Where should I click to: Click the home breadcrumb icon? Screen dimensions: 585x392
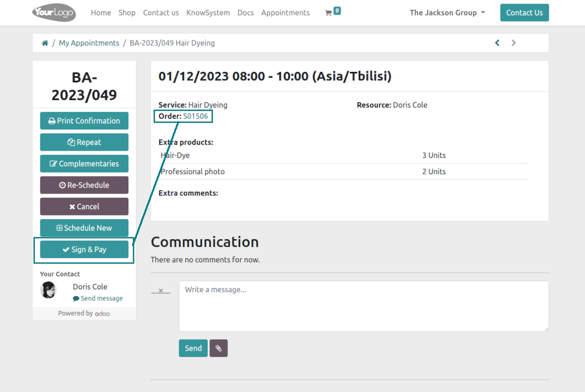[45, 43]
